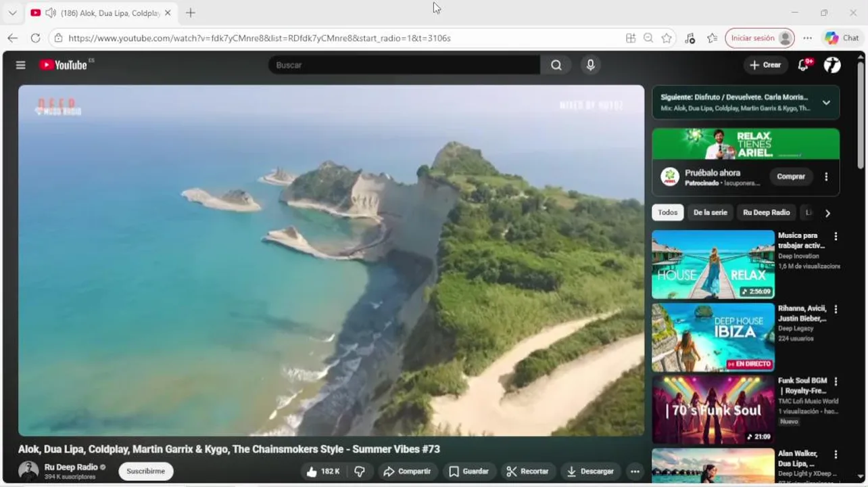Expand the Siguiente mix playlist panel
Image resolution: width=868 pixels, height=487 pixels.
825,103
